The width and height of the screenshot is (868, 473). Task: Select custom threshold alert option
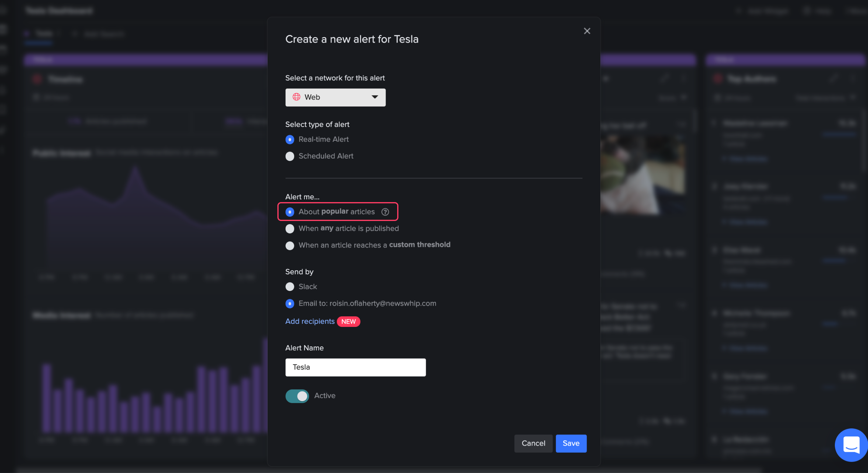tap(290, 245)
